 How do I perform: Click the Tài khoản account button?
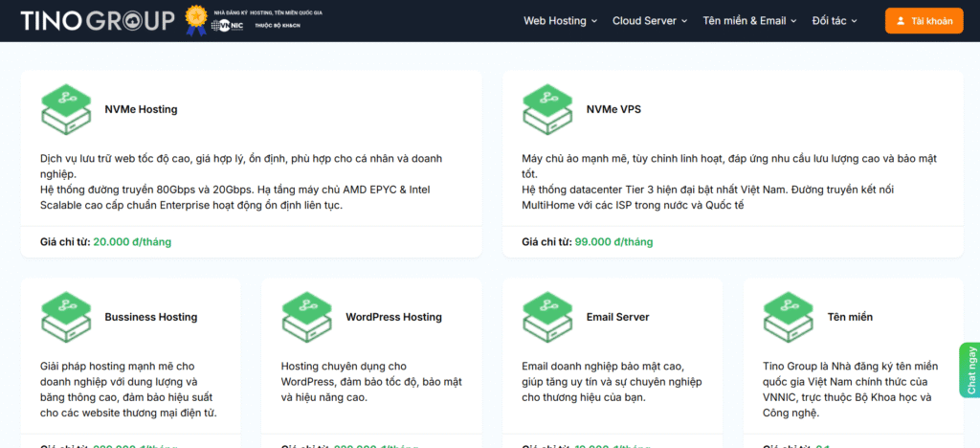click(x=924, y=20)
